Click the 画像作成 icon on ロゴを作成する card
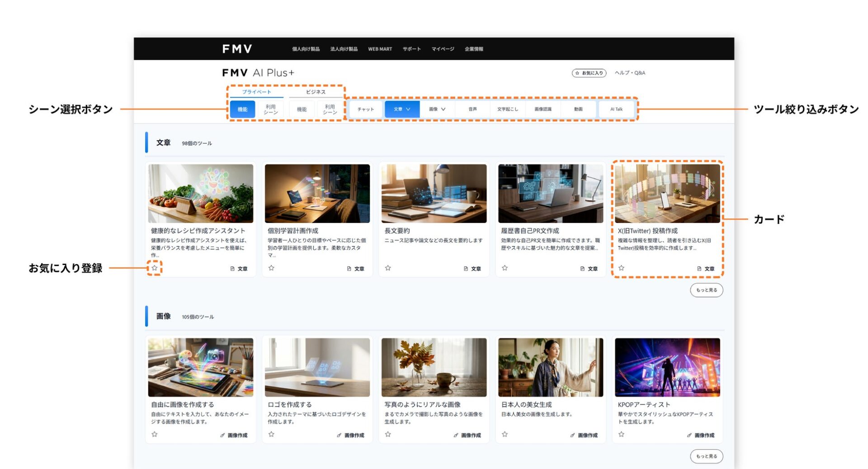 [x=339, y=435]
